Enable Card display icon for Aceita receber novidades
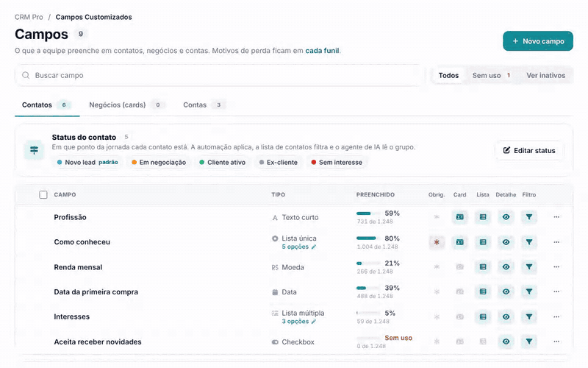This screenshot has width=588, height=368. pyautogui.click(x=460, y=342)
